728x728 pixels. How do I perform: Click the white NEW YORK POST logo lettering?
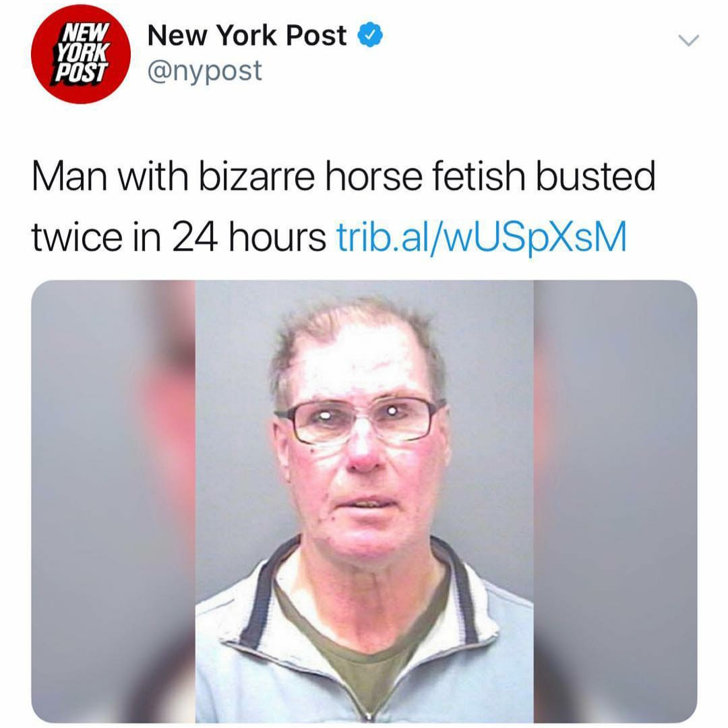[83, 53]
